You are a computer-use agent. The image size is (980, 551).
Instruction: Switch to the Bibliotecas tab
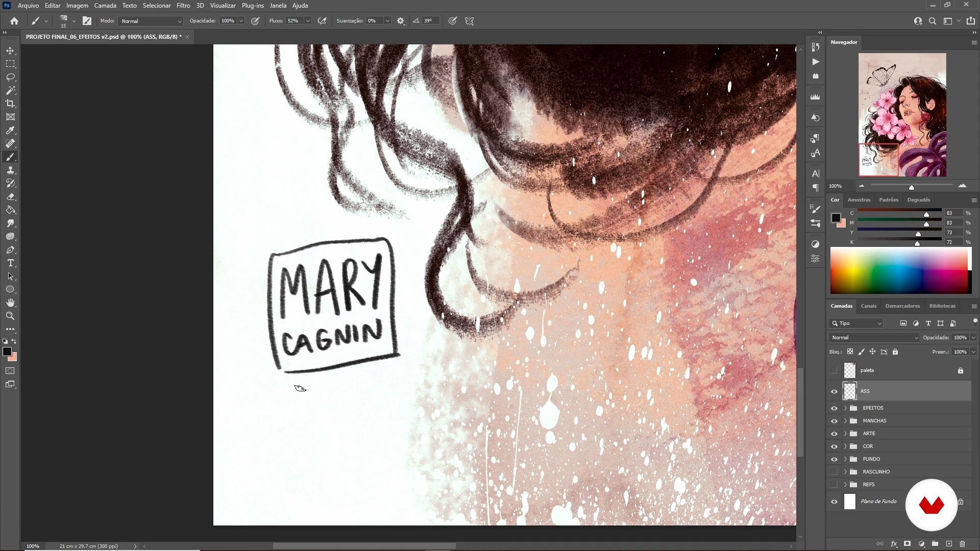(942, 306)
